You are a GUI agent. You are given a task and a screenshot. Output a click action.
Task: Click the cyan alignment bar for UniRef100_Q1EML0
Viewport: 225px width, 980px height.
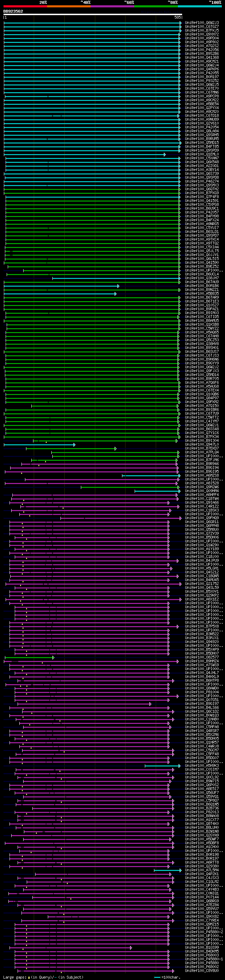pos(85,154)
